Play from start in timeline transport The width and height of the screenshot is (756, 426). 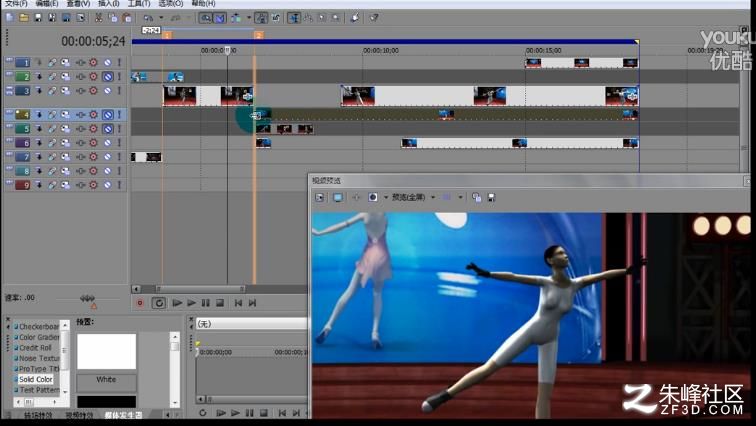[x=177, y=303]
